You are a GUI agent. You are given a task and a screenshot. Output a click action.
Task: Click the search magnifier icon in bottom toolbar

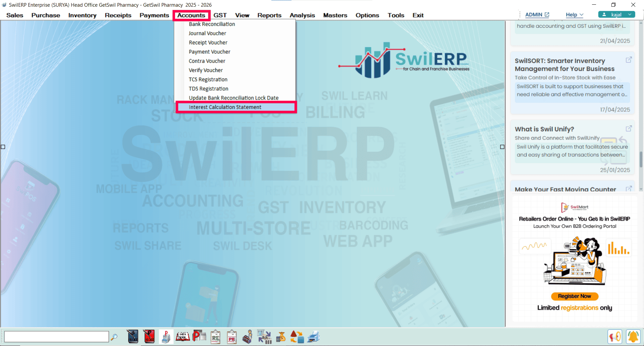[x=114, y=337]
